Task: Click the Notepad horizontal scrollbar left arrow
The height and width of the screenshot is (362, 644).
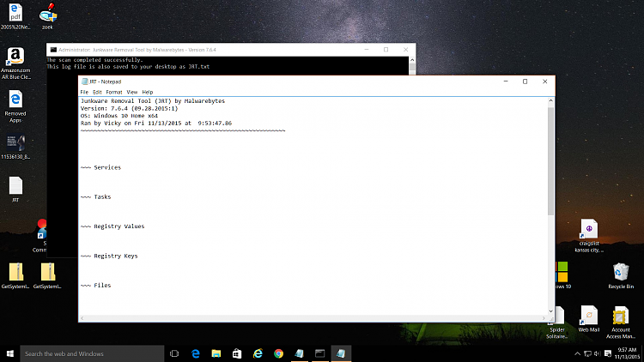Action: tap(82, 318)
